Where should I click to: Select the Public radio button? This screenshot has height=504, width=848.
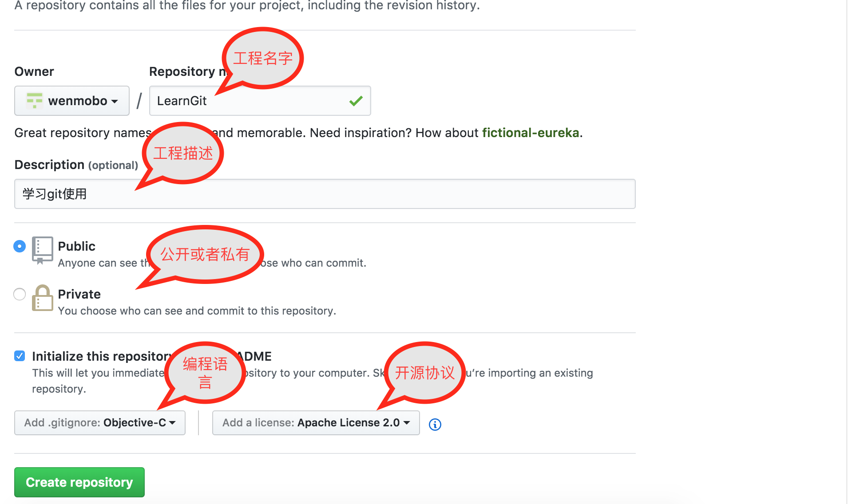(20, 246)
